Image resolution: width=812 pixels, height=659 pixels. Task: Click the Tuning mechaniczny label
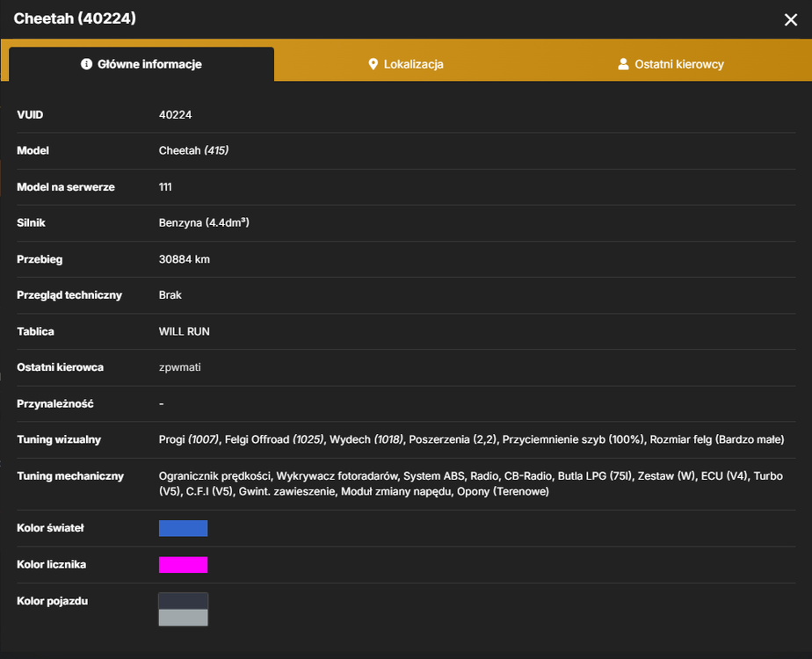click(70, 475)
